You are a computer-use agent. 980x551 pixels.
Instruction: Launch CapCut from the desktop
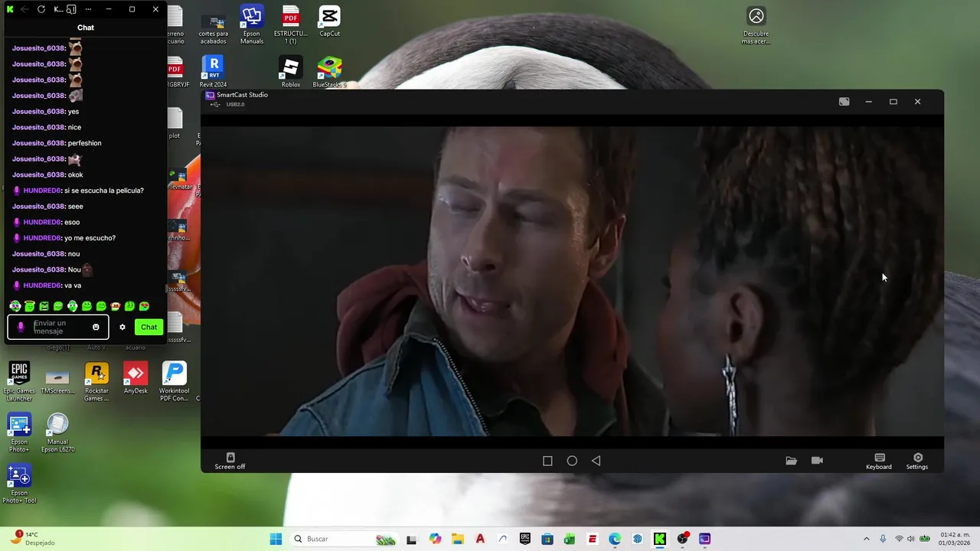(329, 21)
